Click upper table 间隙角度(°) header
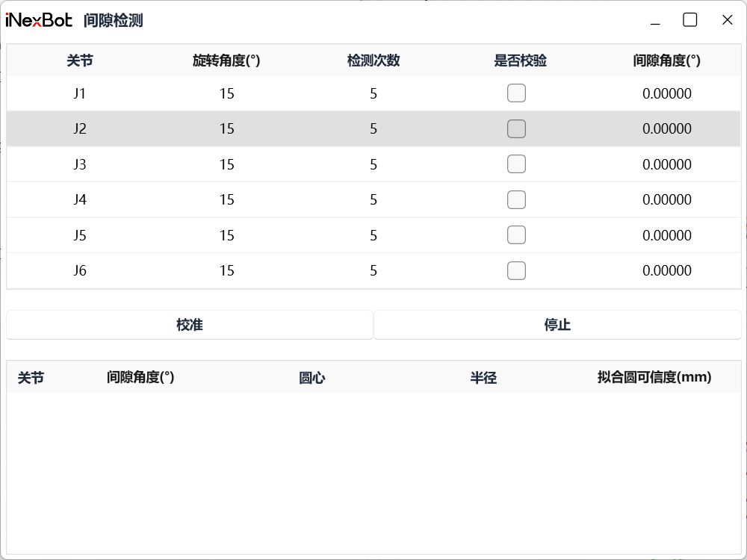Viewport: 747px width, 560px height. point(667,60)
